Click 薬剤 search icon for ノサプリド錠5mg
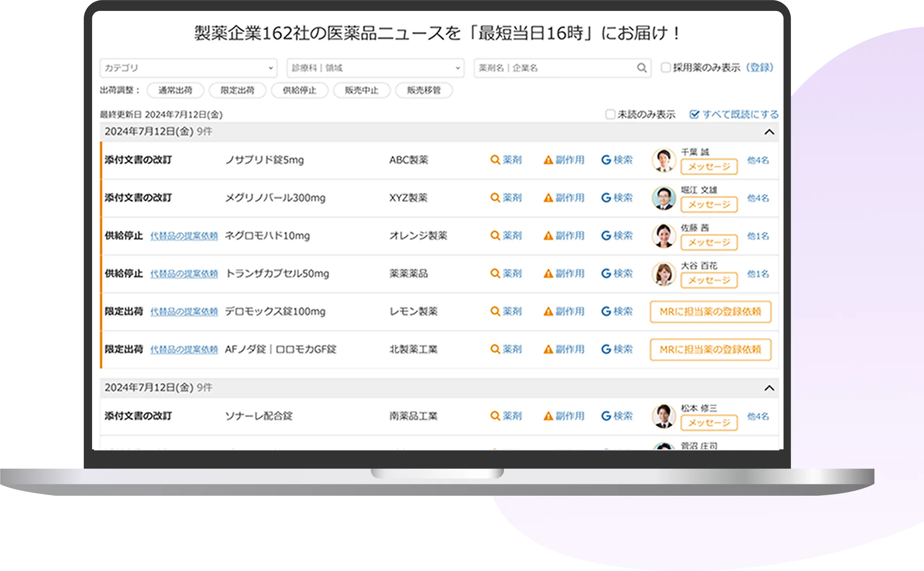Viewport: 924px width, 571px height. coord(495,160)
